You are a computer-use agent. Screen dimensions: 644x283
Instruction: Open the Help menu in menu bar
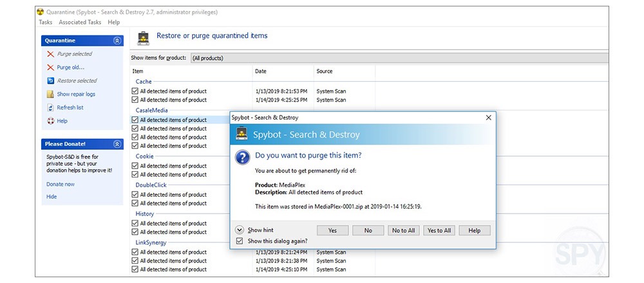pyautogui.click(x=114, y=22)
